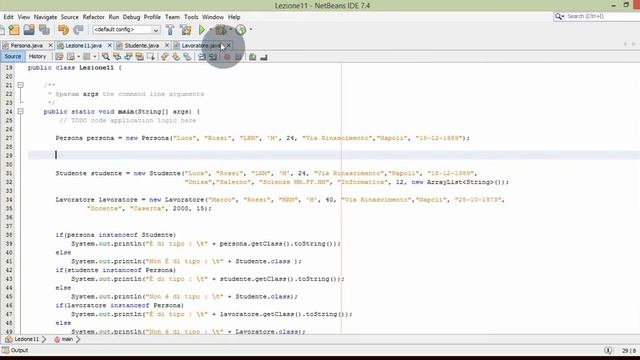Open Run Project dropdown arrow
Image resolution: width=640 pixels, height=360 pixels.
tap(211, 29)
